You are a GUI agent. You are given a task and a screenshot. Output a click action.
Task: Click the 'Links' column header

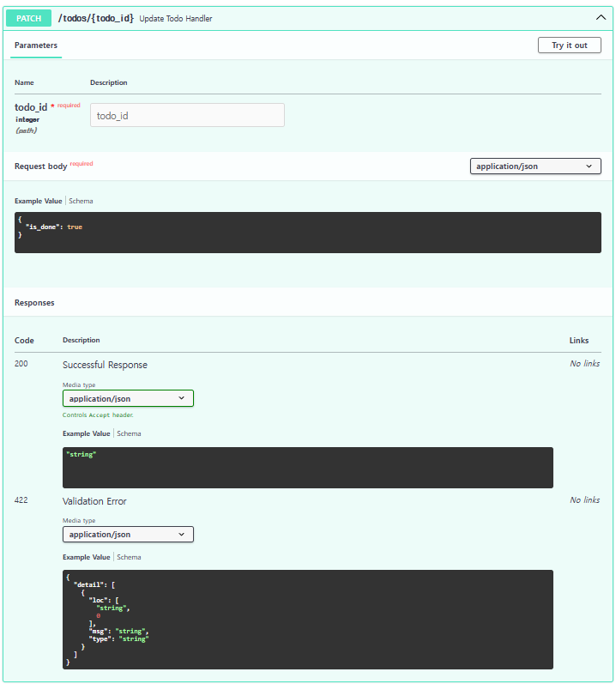pos(578,340)
